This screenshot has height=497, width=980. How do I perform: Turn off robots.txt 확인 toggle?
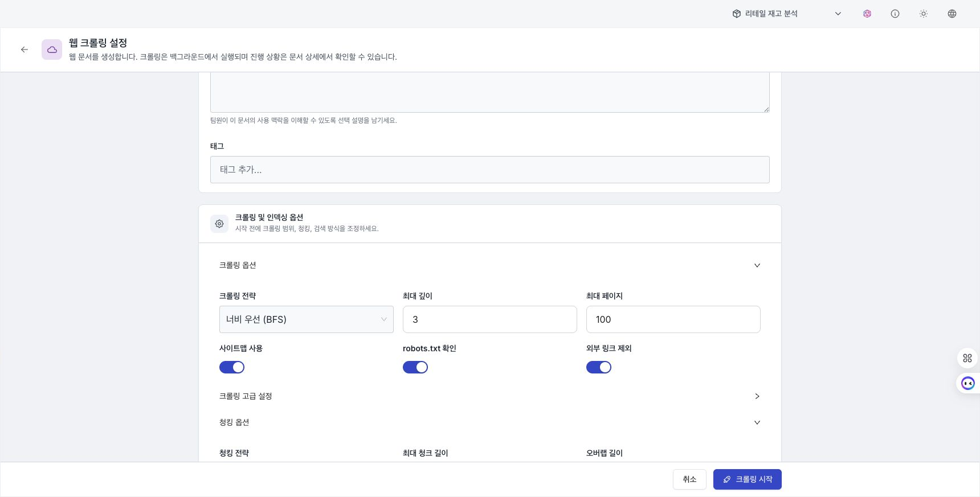point(415,367)
